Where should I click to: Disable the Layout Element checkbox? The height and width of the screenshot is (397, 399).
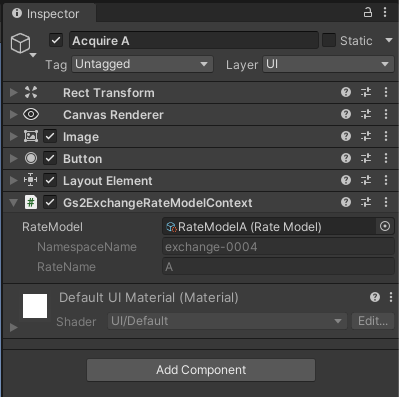coord(50,180)
